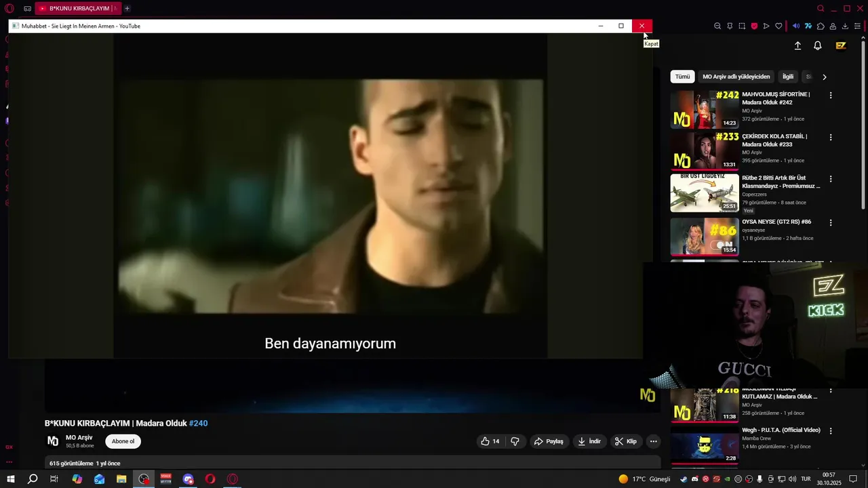Open options for ÇEKİRDEK KOLA STABİL video

[831, 138]
